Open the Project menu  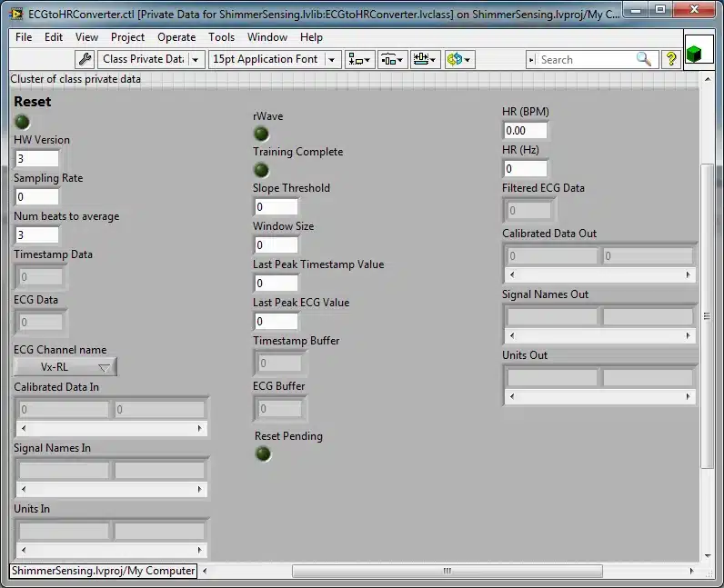(127, 37)
